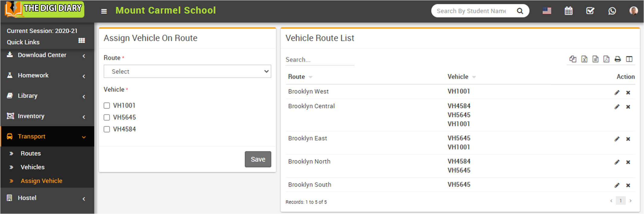644x214 pixels.
Task: Open the WhatsApp icon in header
Action: (612, 11)
